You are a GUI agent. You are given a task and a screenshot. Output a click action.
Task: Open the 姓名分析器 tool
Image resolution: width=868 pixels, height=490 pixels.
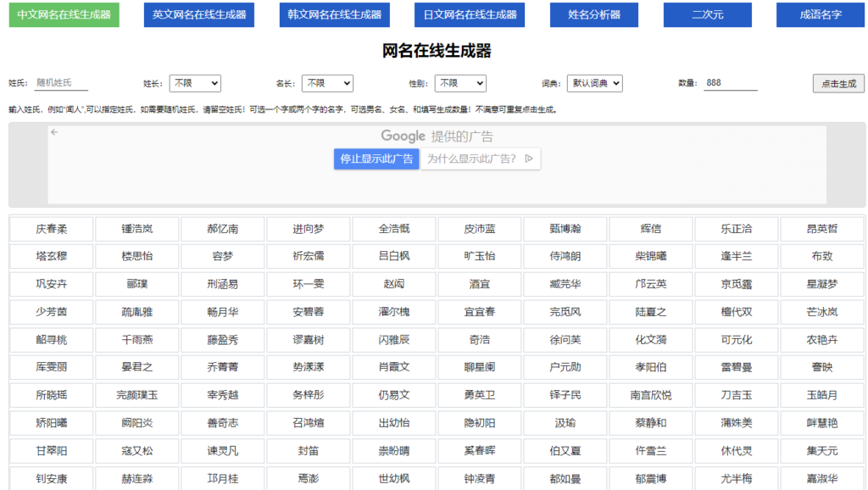coord(594,14)
